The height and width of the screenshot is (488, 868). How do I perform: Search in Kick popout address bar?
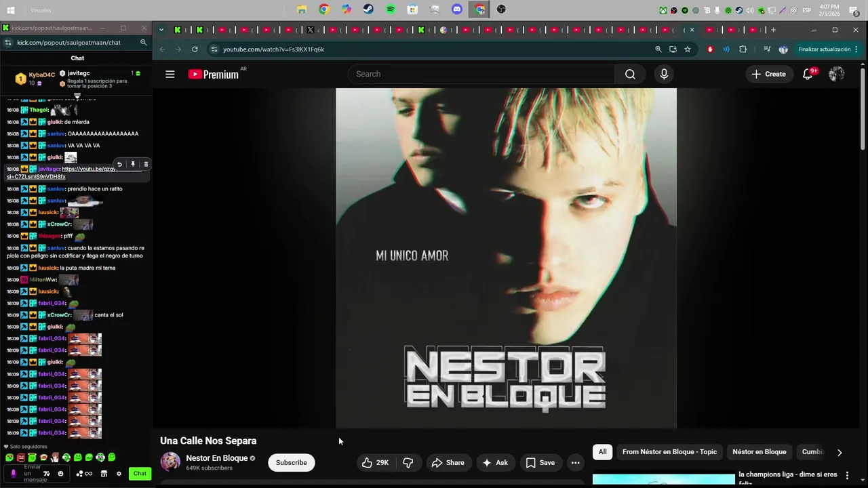tap(143, 42)
